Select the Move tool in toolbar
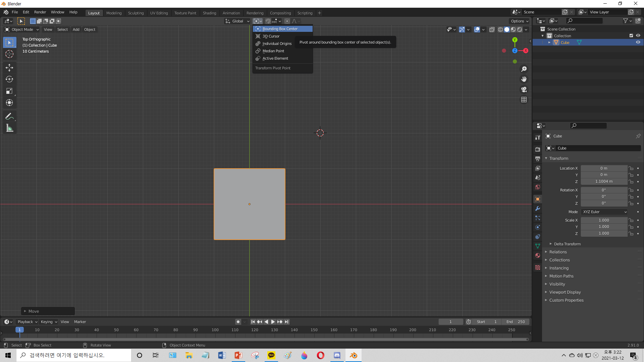This screenshot has width=644, height=362. click(x=9, y=68)
